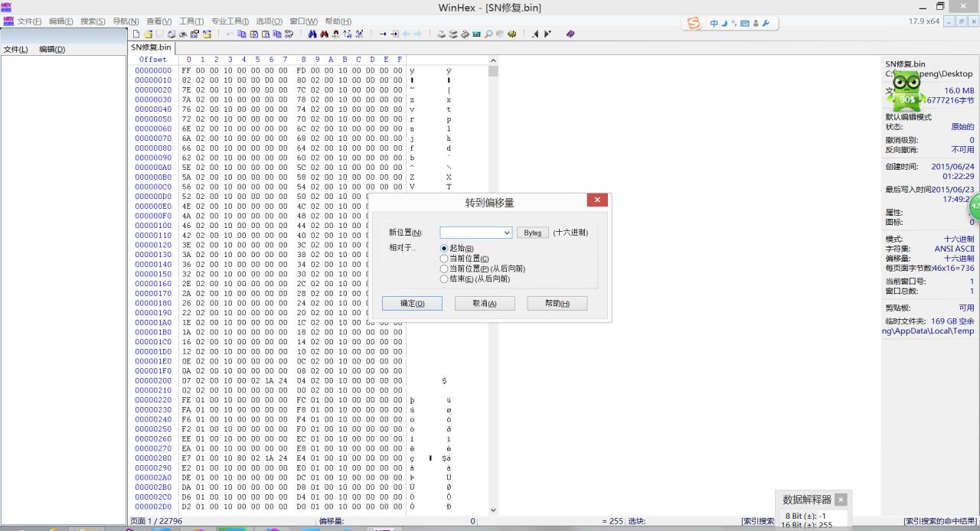Click the soft keyboard icon on IME bar
This screenshot has height=531, width=980.
pyautogui.click(x=745, y=24)
